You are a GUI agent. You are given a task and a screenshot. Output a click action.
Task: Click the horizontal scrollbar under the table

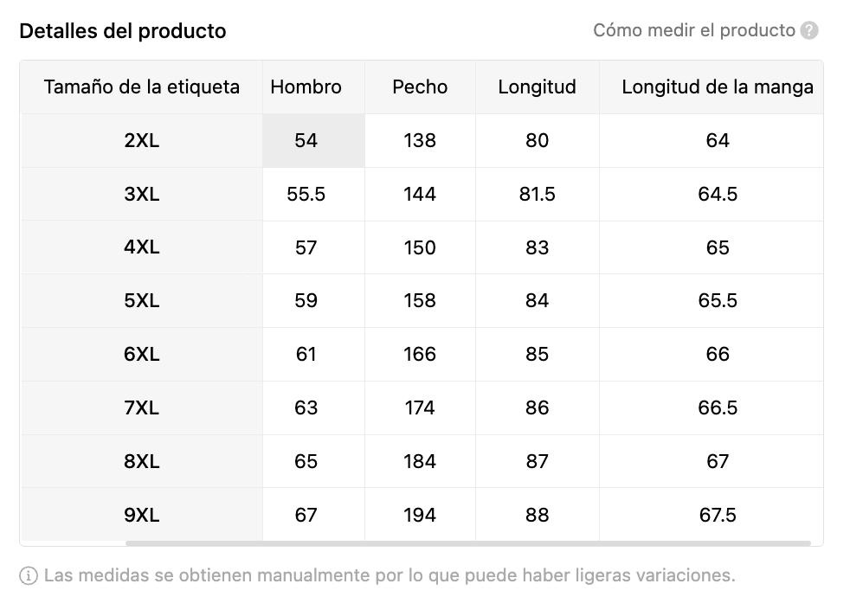pyautogui.click(x=467, y=542)
